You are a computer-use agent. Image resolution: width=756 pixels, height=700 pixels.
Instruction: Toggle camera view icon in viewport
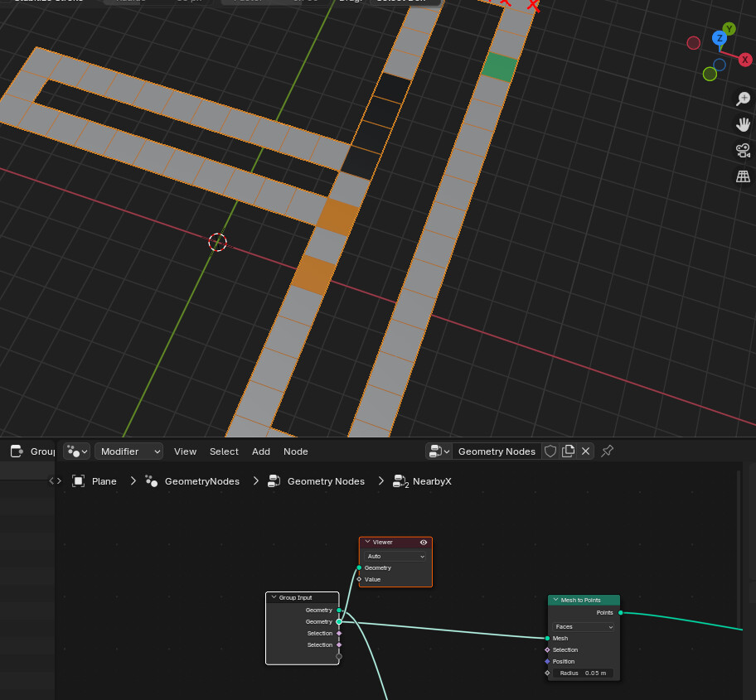tap(743, 150)
